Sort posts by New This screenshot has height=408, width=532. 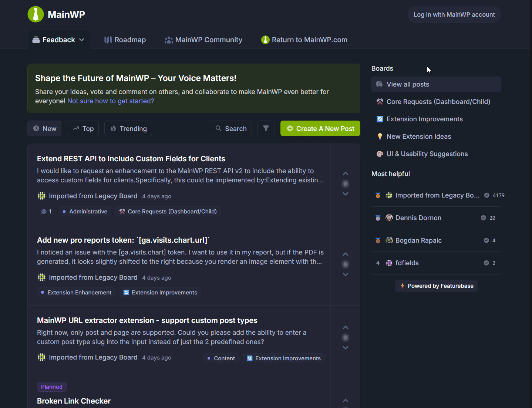pyautogui.click(x=44, y=128)
